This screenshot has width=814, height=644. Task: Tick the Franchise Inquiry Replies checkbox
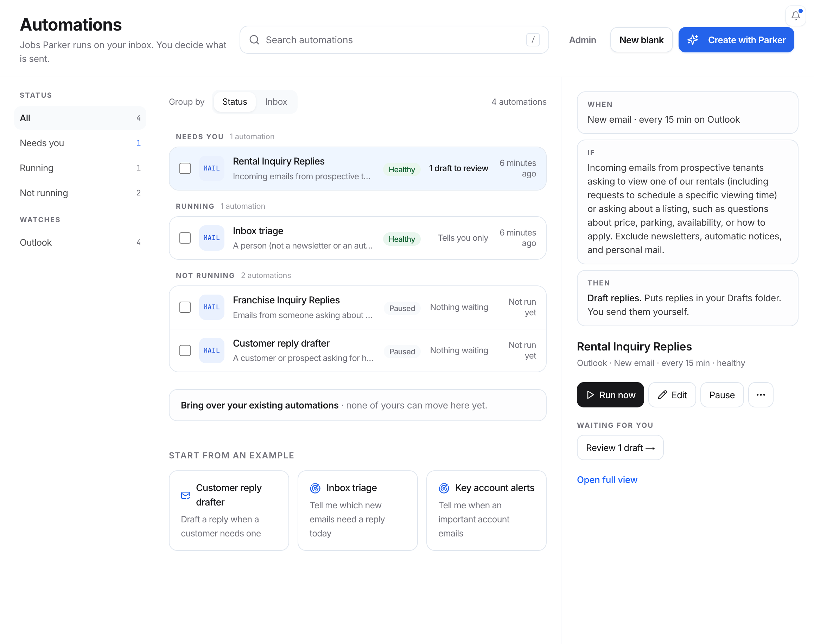click(x=185, y=307)
